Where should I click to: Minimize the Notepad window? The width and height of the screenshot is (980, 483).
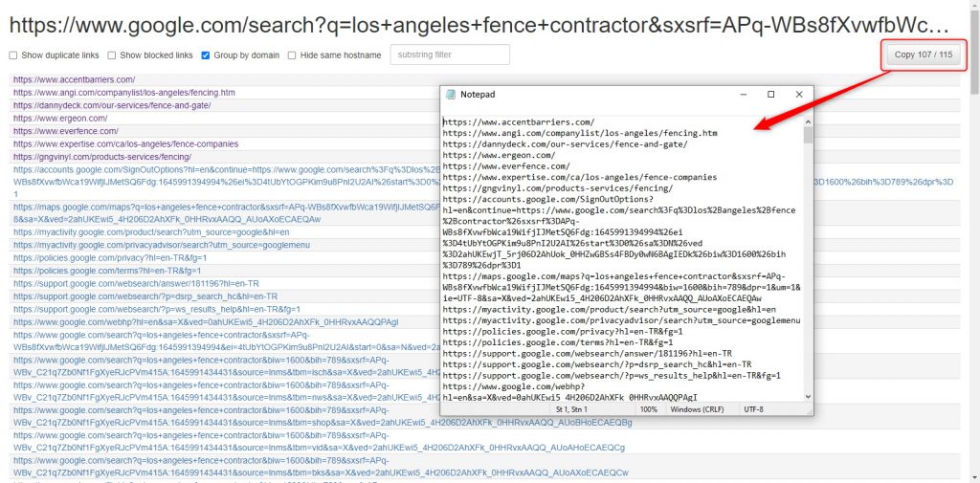pyautogui.click(x=744, y=95)
